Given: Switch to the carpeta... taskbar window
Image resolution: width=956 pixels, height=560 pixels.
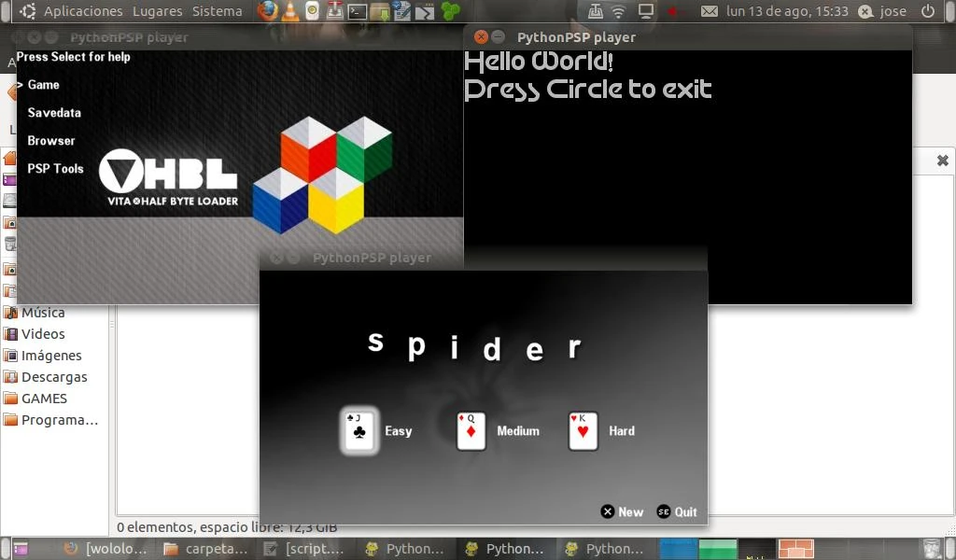Looking at the screenshot, I should pyautogui.click(x=204, y=549).
